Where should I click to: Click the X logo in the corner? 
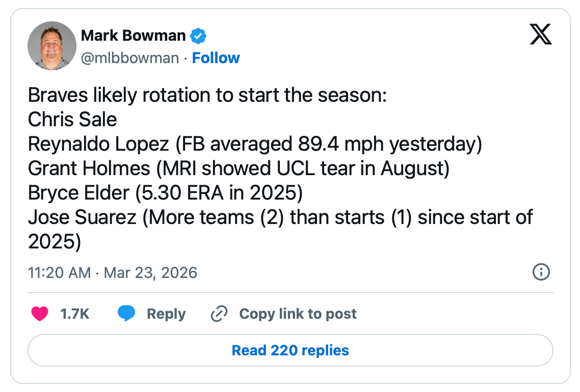[541, 35]
